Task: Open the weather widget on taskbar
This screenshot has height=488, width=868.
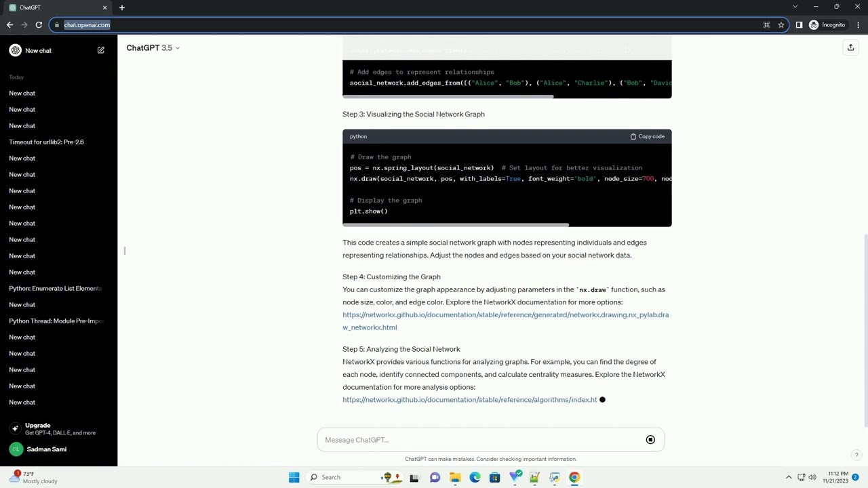Action: pos(33,477)
